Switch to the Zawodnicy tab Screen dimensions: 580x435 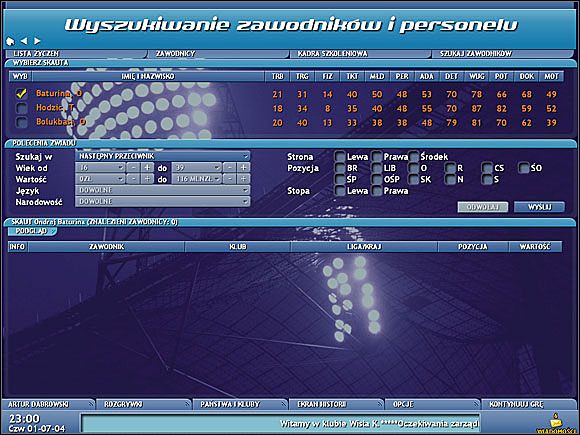pyautogui.click(x=218, y=54)
